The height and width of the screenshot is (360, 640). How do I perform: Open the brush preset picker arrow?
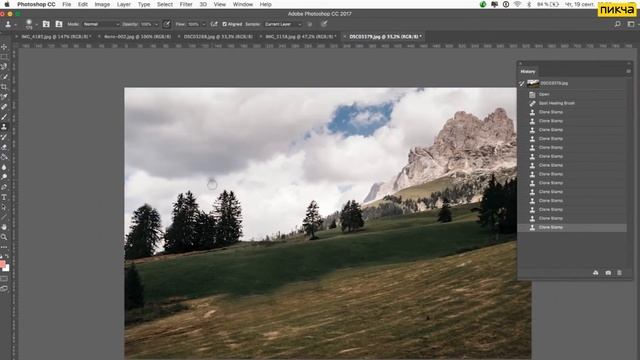(x=36, y=24)
